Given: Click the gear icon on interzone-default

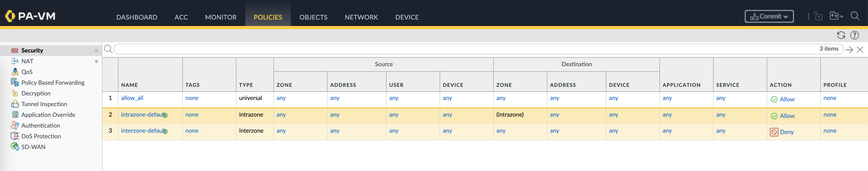Looking at the screenshot, I should coord(165,132).
